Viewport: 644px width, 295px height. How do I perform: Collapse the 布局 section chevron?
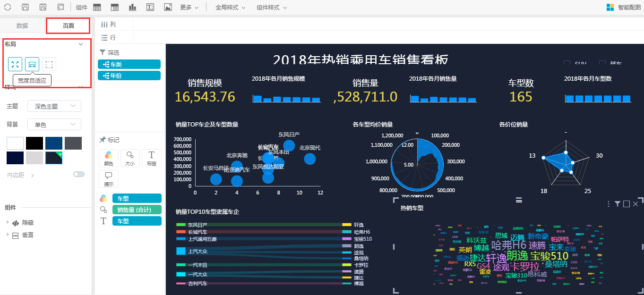[x=81, y=44]
